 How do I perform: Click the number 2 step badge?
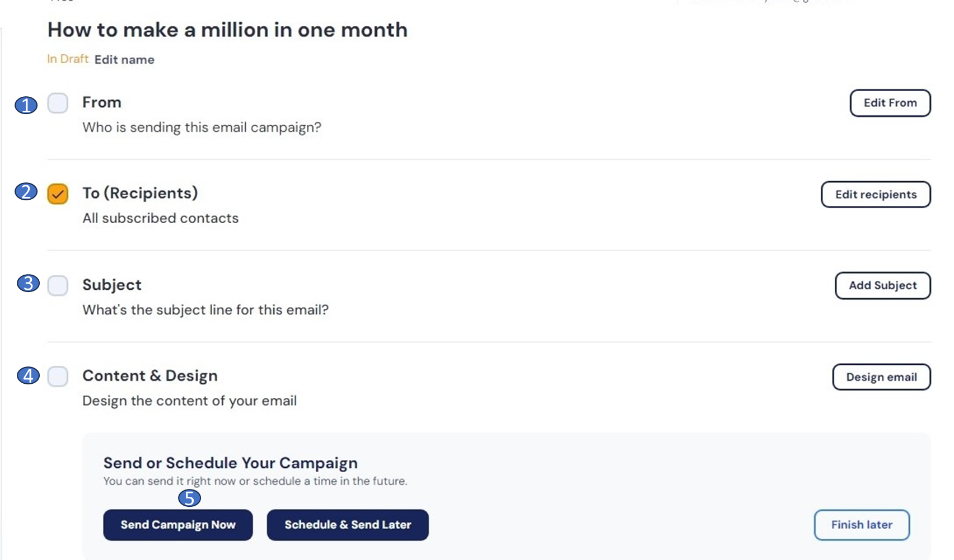click(x=26, y=192)
